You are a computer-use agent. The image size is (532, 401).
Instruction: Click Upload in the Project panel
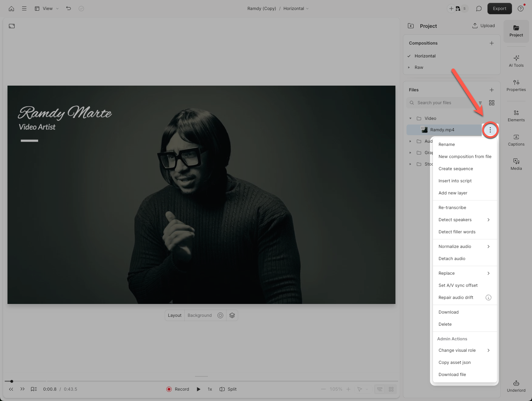click(483, 26)
